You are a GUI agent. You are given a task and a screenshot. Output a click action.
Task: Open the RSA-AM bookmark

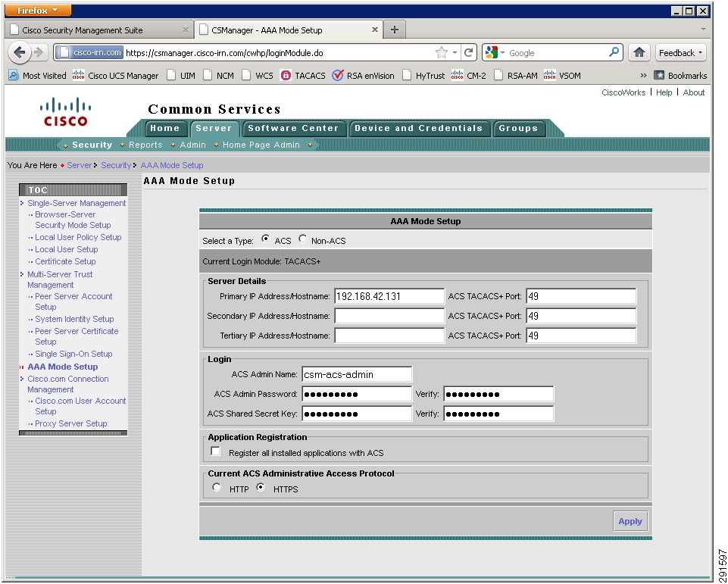coord(515,75)
